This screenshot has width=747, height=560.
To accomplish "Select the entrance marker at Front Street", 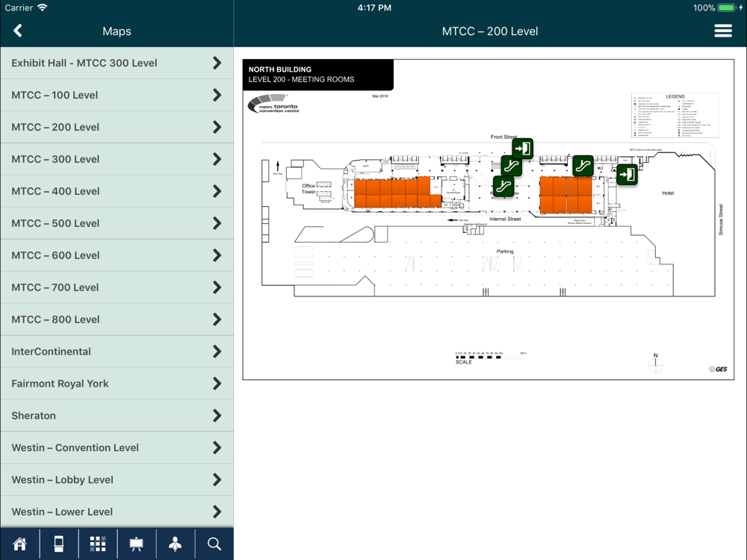I will point(523,149).
